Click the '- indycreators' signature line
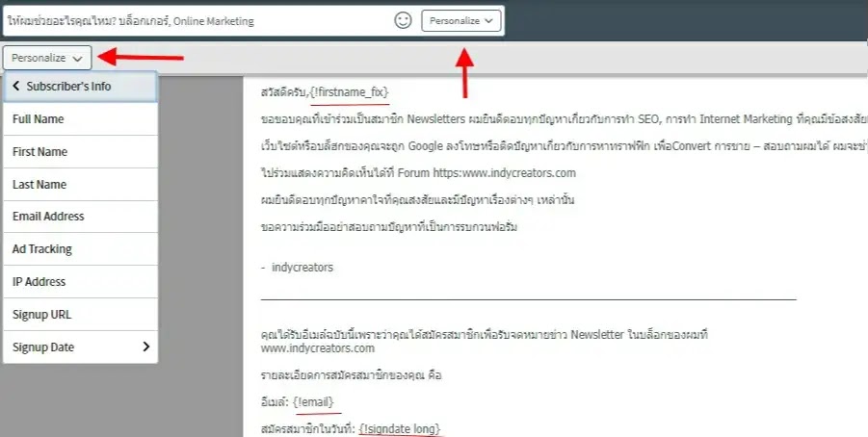 coord(298,268)
